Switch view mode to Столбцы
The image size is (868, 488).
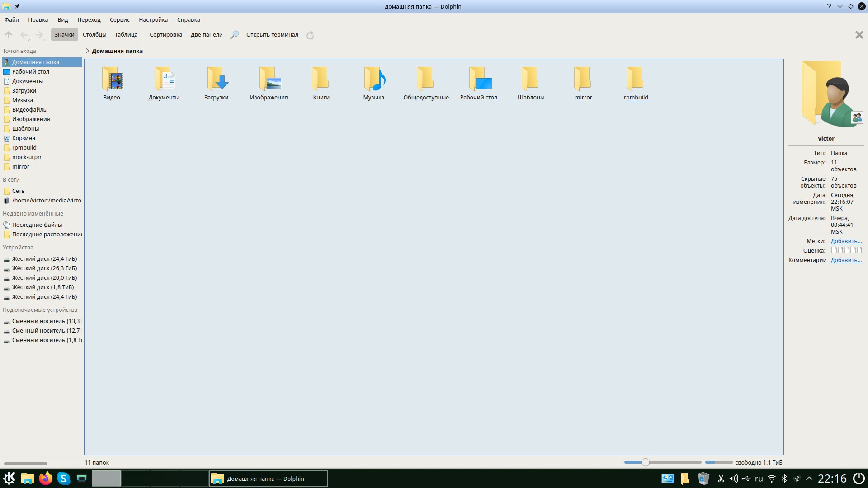(94, 35)
